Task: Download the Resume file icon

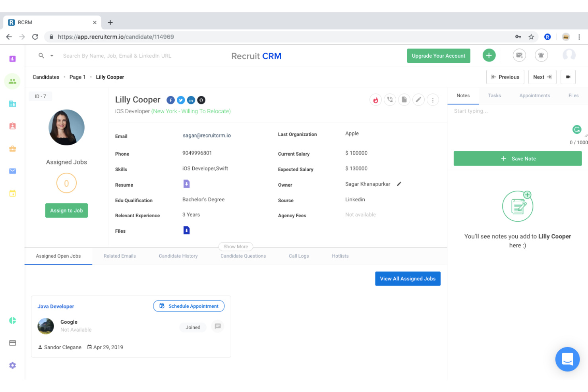Action: 186,184
